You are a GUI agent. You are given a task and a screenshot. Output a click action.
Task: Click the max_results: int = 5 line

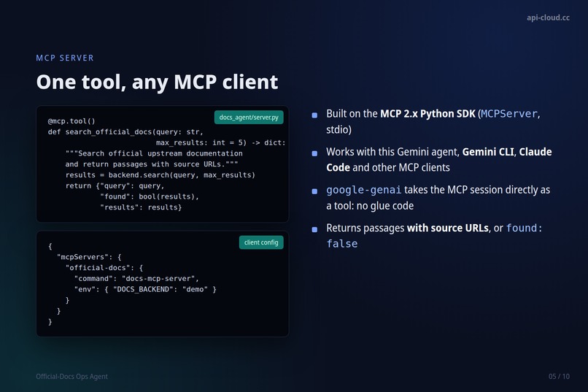[x=220, y=142]
